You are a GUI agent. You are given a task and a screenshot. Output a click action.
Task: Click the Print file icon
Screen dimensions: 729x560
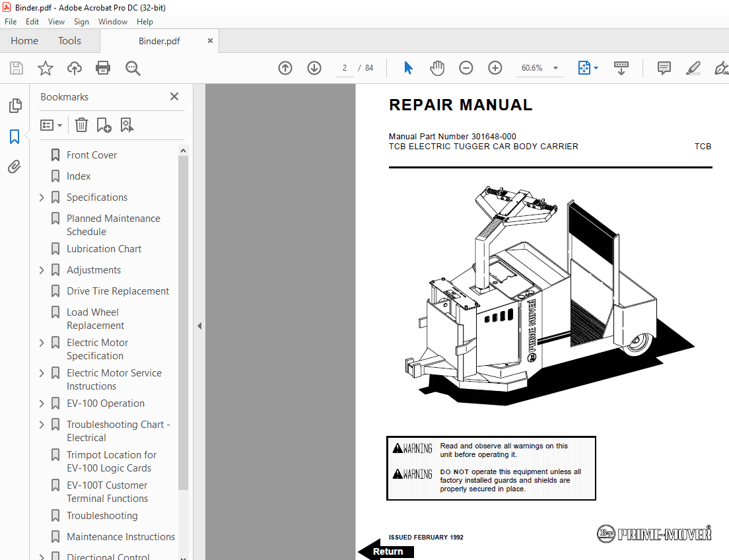(103, 68)
